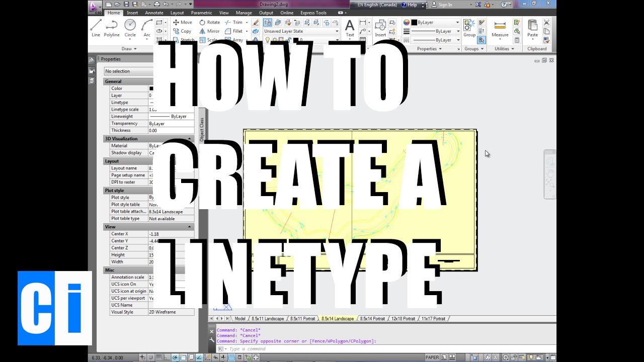Viewport: 644px width, 362px height.
Task: Toggle Grid Display in status bar
Action: coord(159,357)
